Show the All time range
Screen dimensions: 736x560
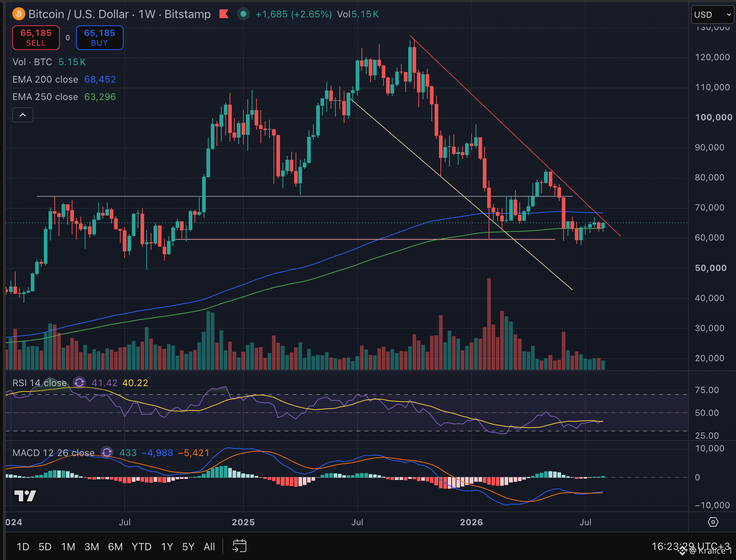[x=209, y=546]
